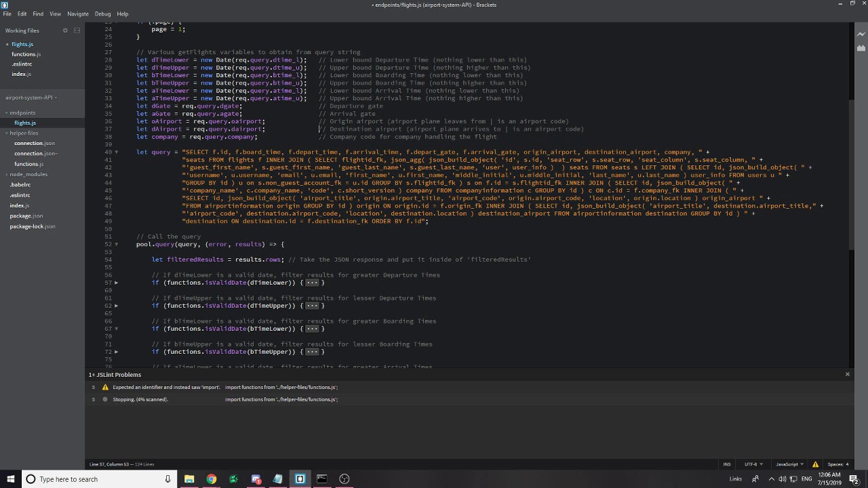The height and width of the screenshot is (488, 868).
Task: Click the Windows Start button
Action: [x=10, y=479]
